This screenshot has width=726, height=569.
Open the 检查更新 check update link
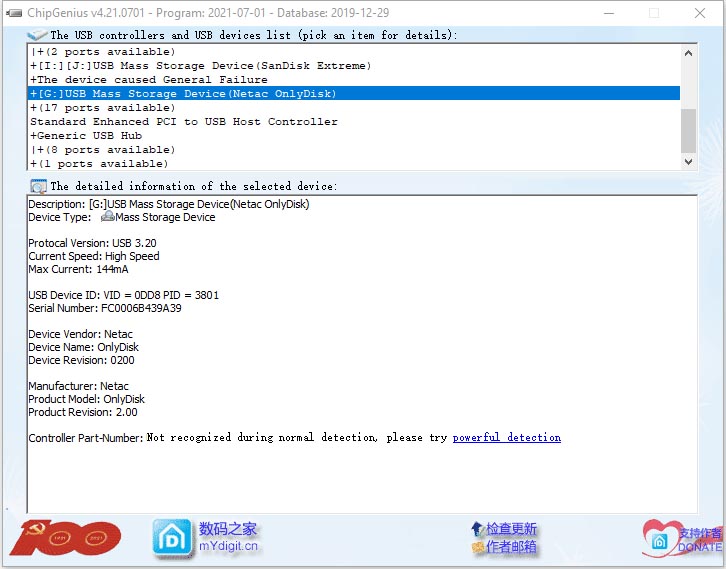coord(511,529)
